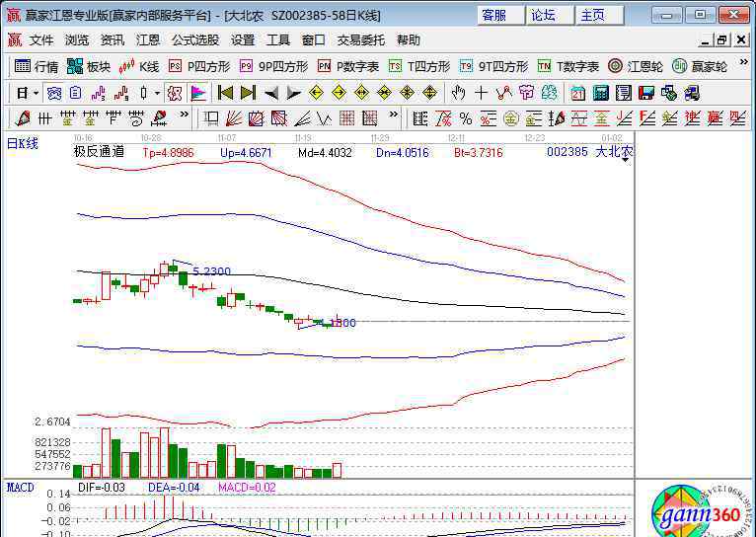Click the yellow diamond horizontal-expand icon

(x=361, y=93)
